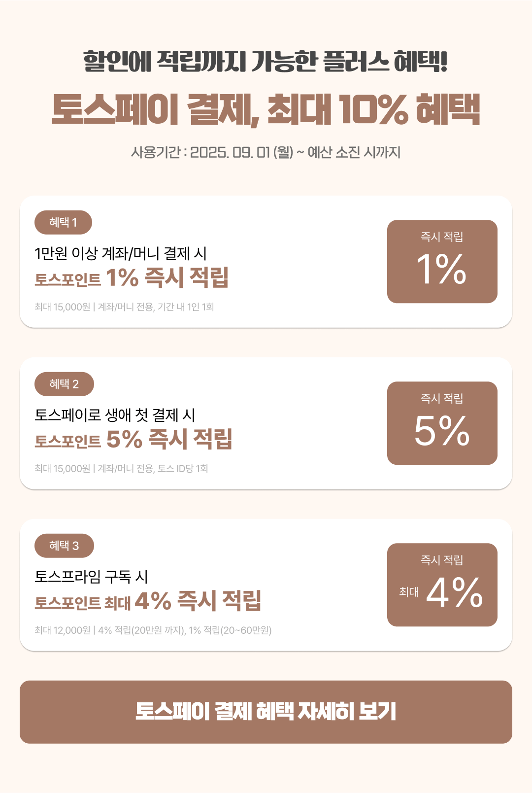
Task: Select the 혜택 2 badge label
Action: point(64,384)
